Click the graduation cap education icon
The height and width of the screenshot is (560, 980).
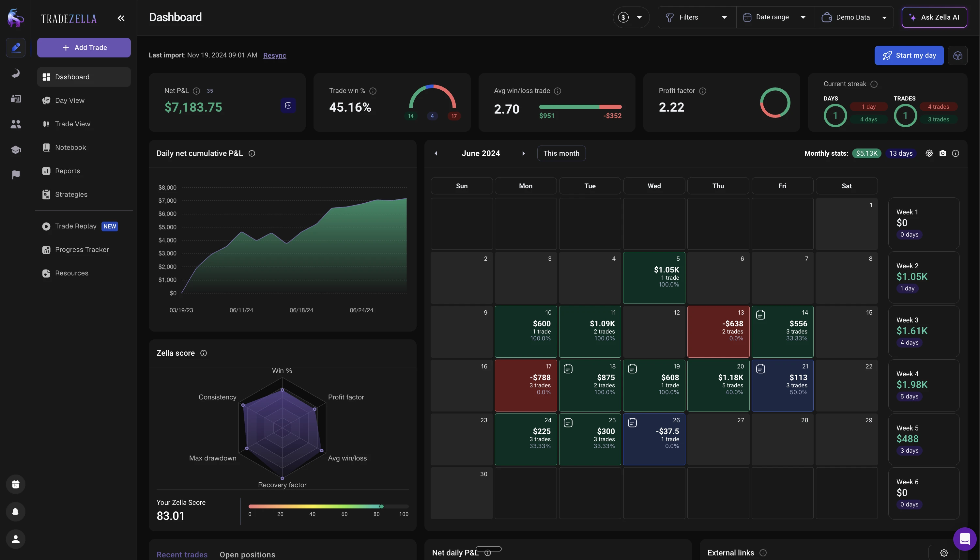pos(16,149)
